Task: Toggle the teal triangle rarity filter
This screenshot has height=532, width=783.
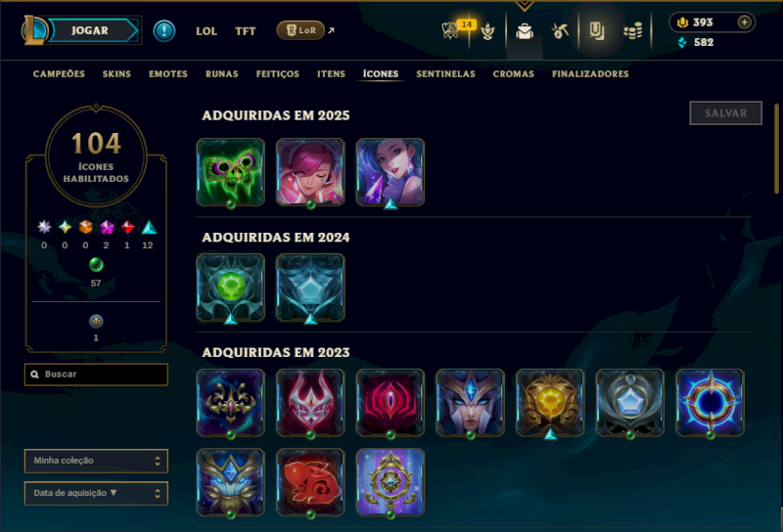Action: (149, 228)
